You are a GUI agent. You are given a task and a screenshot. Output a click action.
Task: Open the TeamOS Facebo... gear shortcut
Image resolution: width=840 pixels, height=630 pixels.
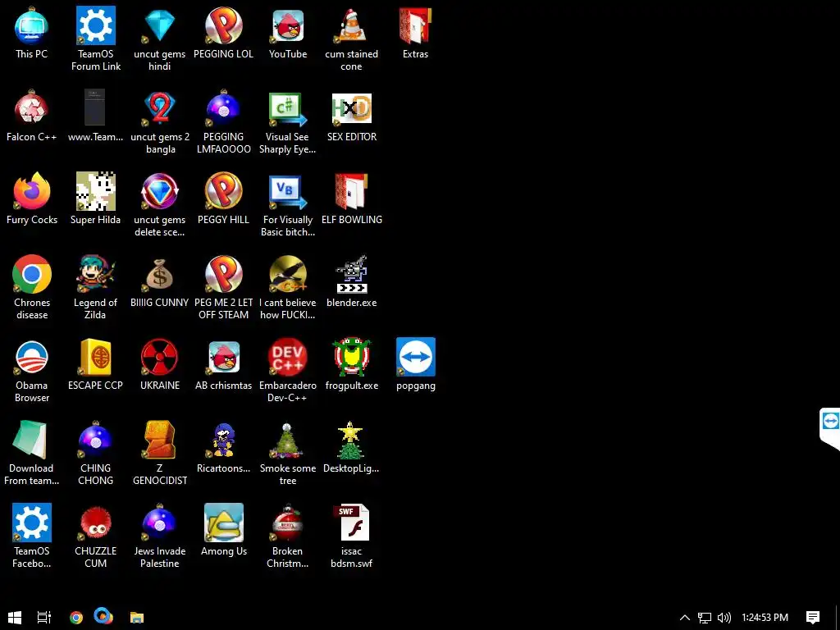click(32, 523)
